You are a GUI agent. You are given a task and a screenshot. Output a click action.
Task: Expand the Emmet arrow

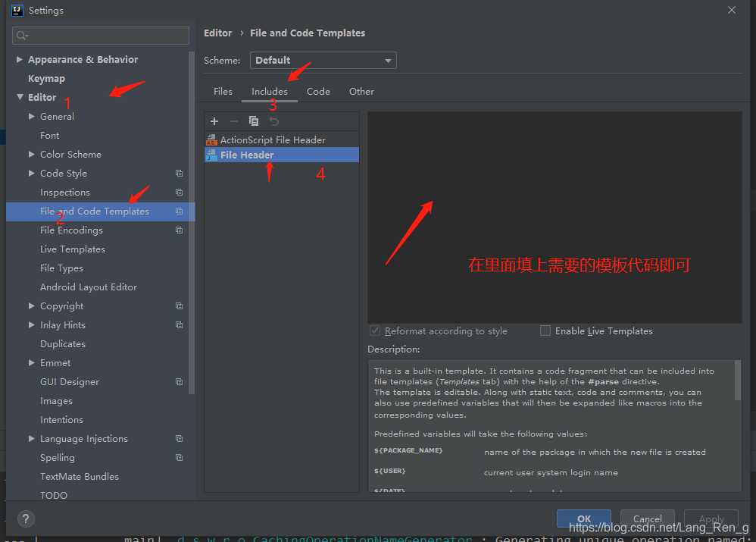[31, 363]
